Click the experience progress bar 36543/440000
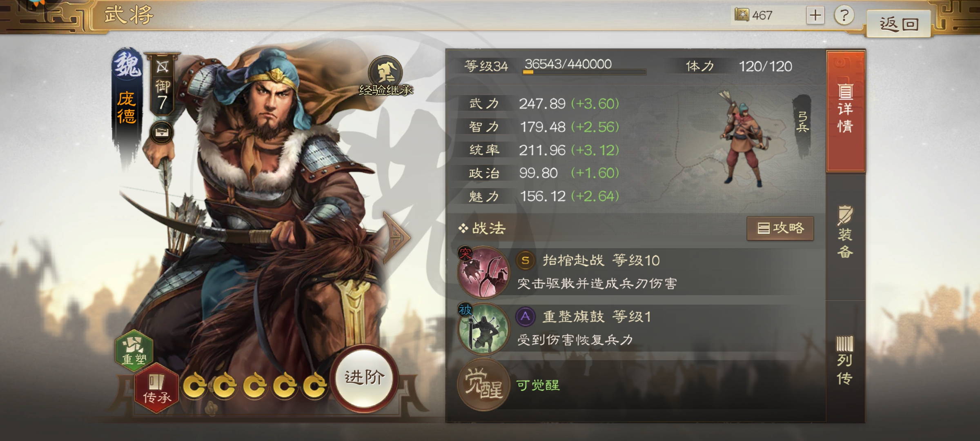The image size is (980, 441). [584, 72]
